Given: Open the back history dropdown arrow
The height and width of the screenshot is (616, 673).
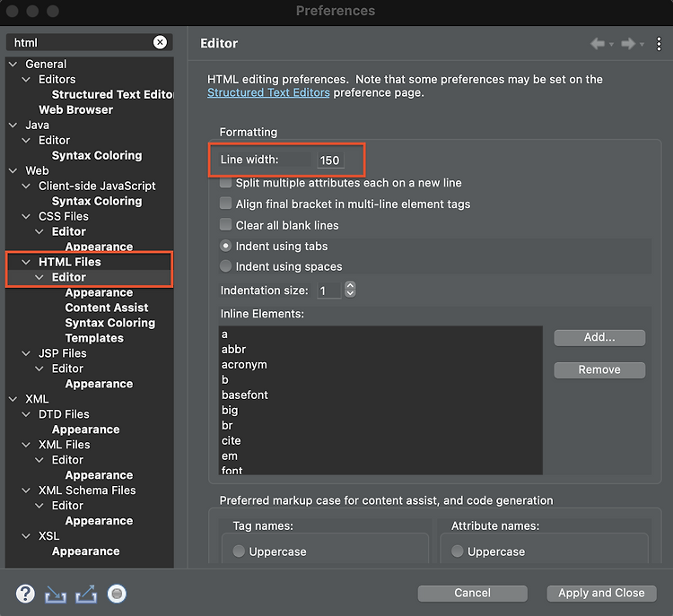Looking at the screenshot, I should pyautogui.click(x=611, y=44).
